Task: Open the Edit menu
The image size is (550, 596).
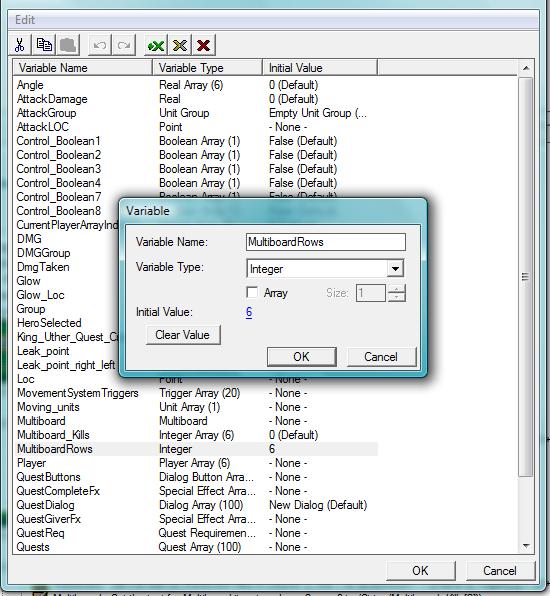Action: pos(25,20)
